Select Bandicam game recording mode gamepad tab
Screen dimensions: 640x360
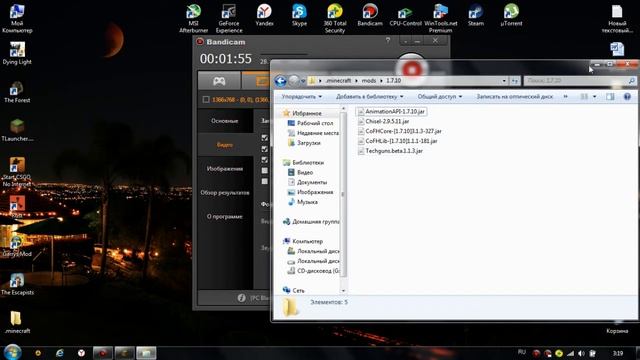pos(219,81)
